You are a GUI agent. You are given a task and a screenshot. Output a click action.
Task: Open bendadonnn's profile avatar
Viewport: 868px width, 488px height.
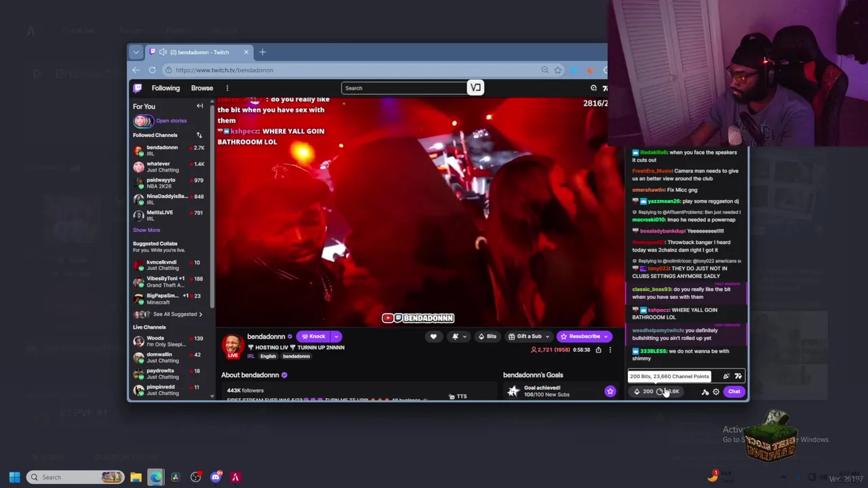pos(233,345)
